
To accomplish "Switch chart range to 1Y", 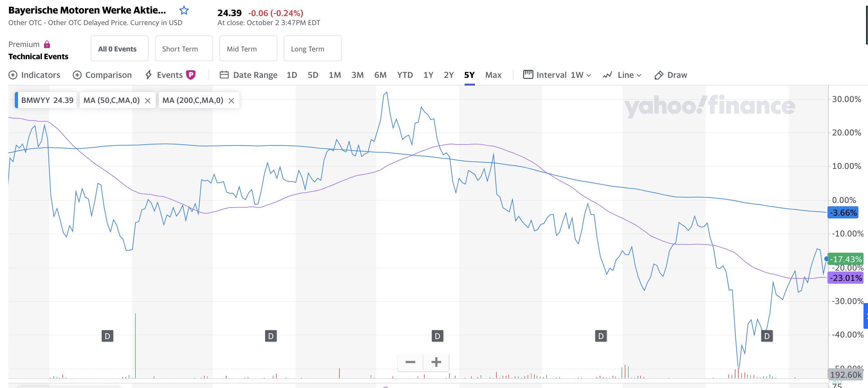I will point(428,75).
